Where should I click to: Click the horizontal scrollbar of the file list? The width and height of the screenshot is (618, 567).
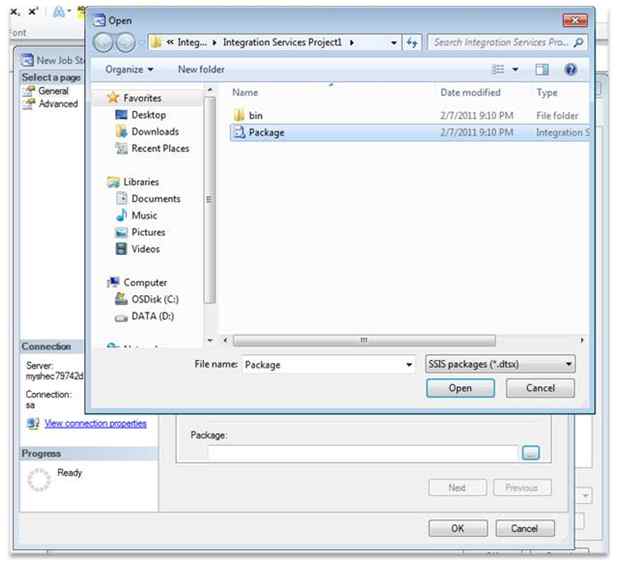[x=364, y=340]
